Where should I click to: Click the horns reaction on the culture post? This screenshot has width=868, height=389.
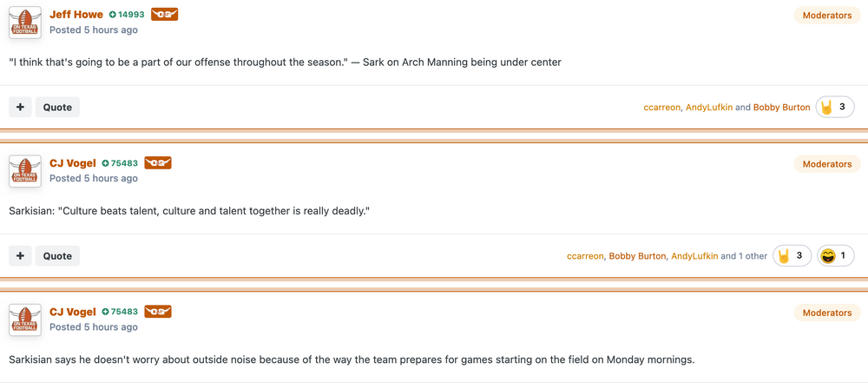coord(784,256)
